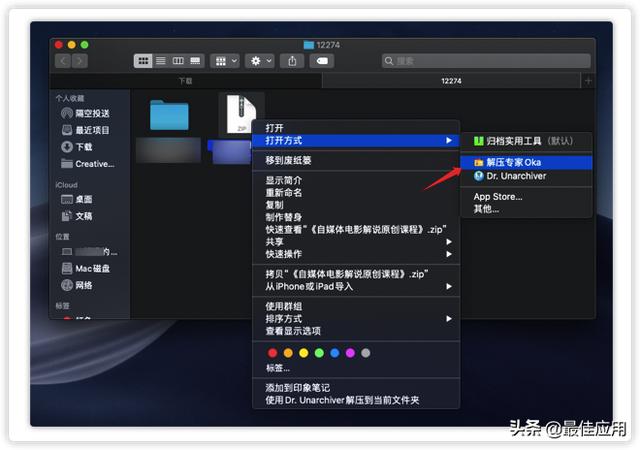Apply the green tag color

[x=319, y=353]
